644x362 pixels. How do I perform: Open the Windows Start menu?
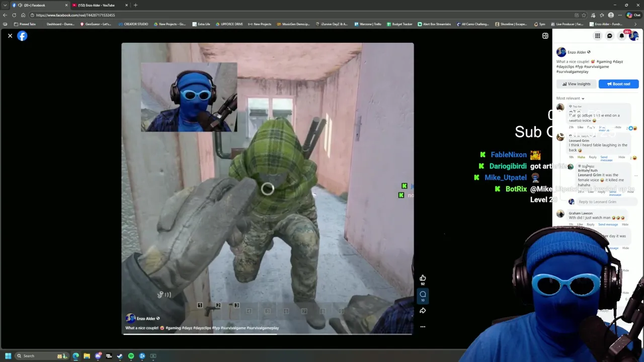pyautogui.click(x=8, y=356)
